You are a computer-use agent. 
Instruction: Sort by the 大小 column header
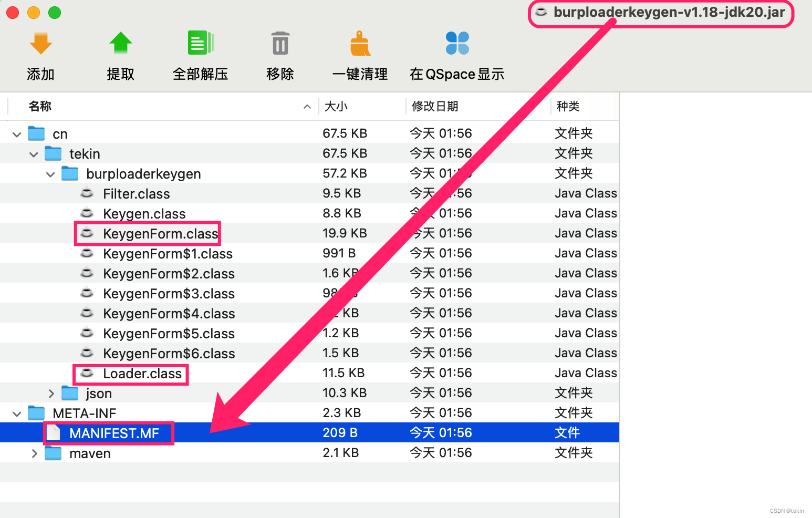(x=336, y=106)
